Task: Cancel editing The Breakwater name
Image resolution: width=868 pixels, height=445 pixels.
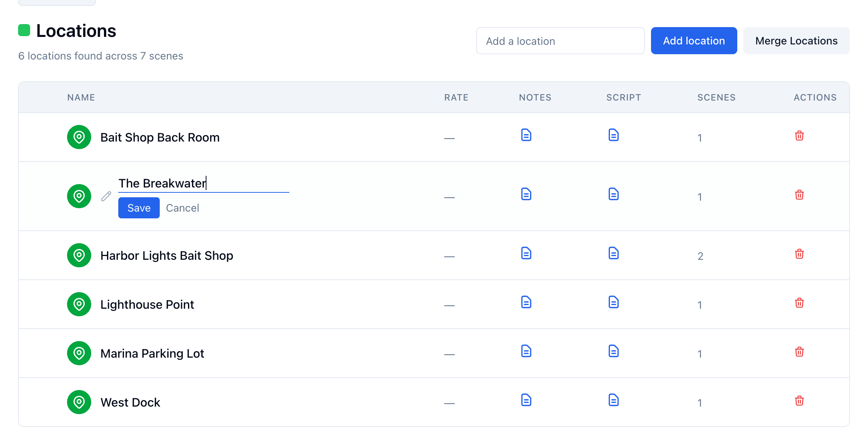Action: (182, 208)
